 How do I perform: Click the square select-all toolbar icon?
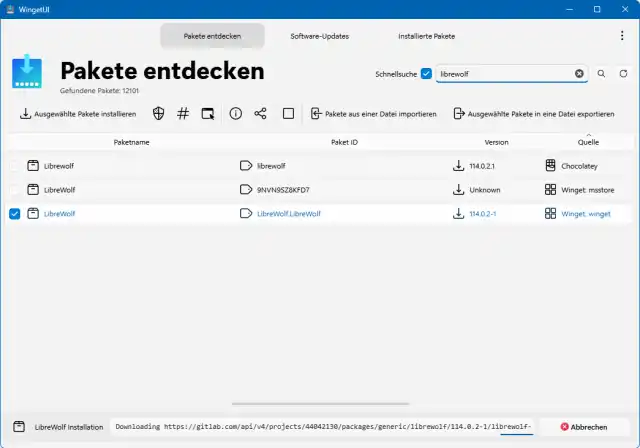(288, 113)
